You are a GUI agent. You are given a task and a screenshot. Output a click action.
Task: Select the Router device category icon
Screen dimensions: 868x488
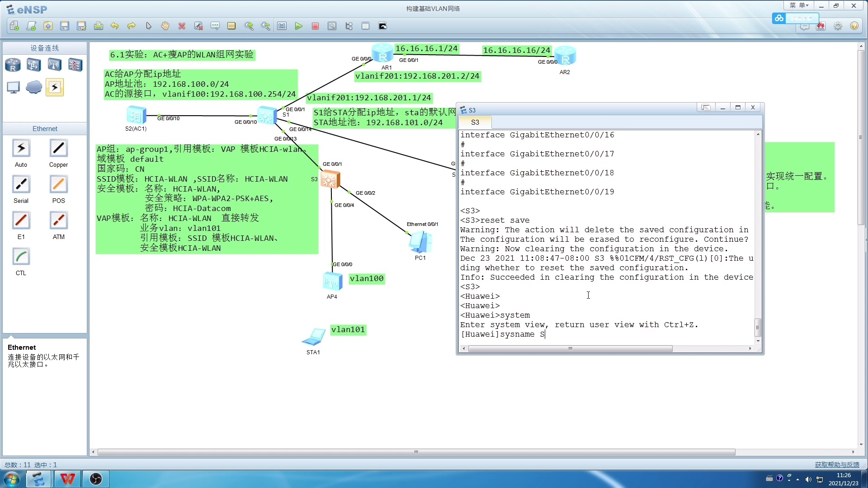pyautogui.click(x=13, y=65)
